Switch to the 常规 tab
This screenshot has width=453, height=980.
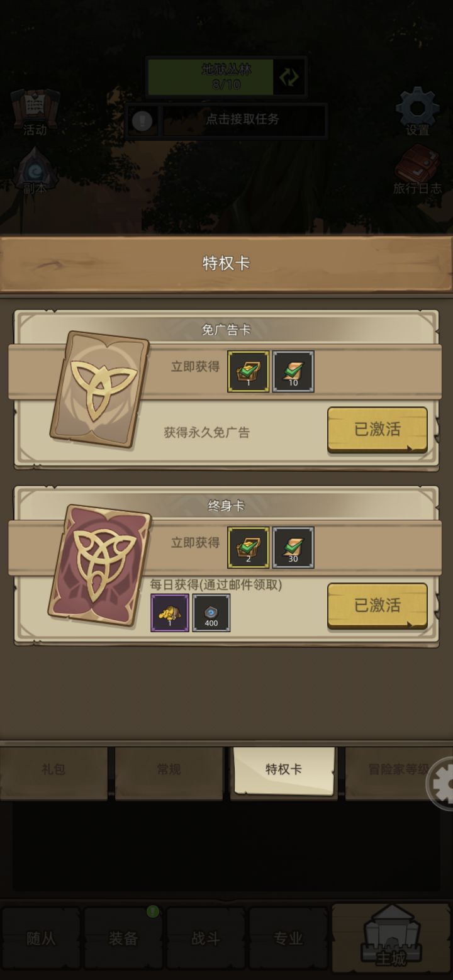(169, 770)
